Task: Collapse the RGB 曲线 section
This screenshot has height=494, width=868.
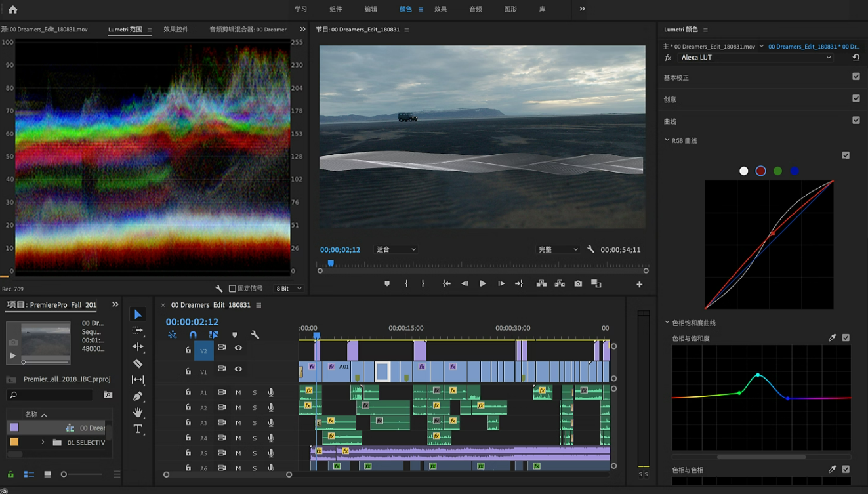Action: [667, 140]
